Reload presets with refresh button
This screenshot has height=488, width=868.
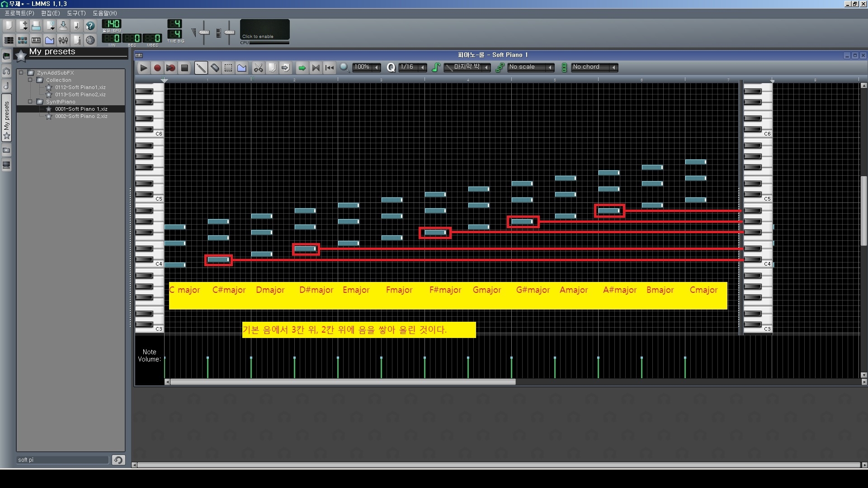pyautogui.click(x=118, y=460)
